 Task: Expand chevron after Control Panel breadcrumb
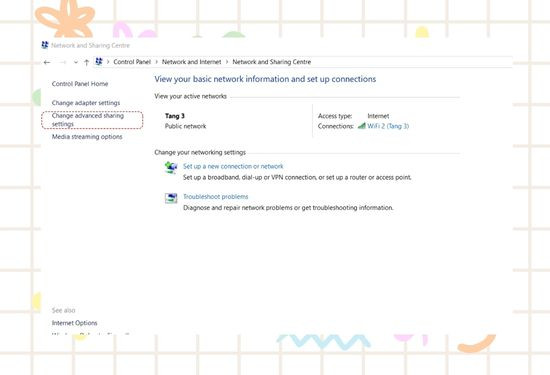pyautogui.click(x=156, y=62)
